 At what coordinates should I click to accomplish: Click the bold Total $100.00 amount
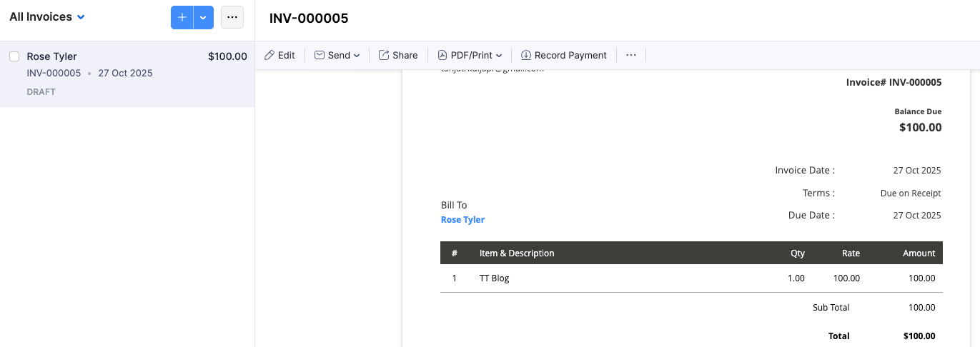click(x=919, y=336)
